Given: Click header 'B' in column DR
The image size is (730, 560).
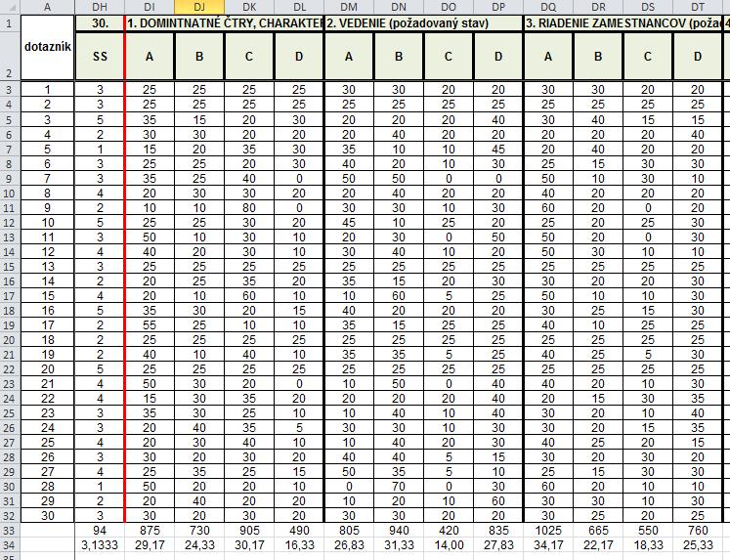Looking at the screenshot, I should [598, 57].
